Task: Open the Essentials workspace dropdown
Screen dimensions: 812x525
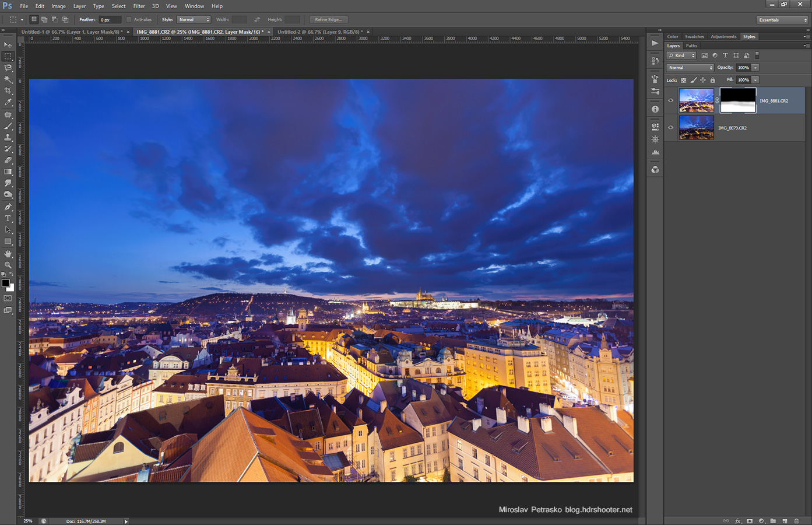Action: point(783,20)
